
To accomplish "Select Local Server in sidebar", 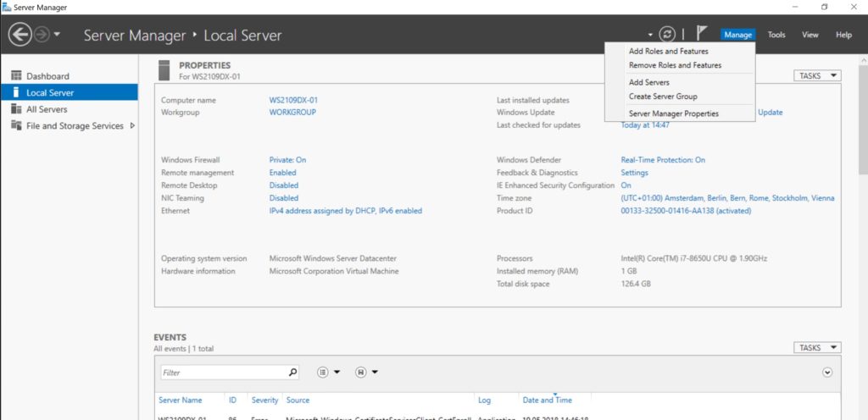I will [69, 92].
